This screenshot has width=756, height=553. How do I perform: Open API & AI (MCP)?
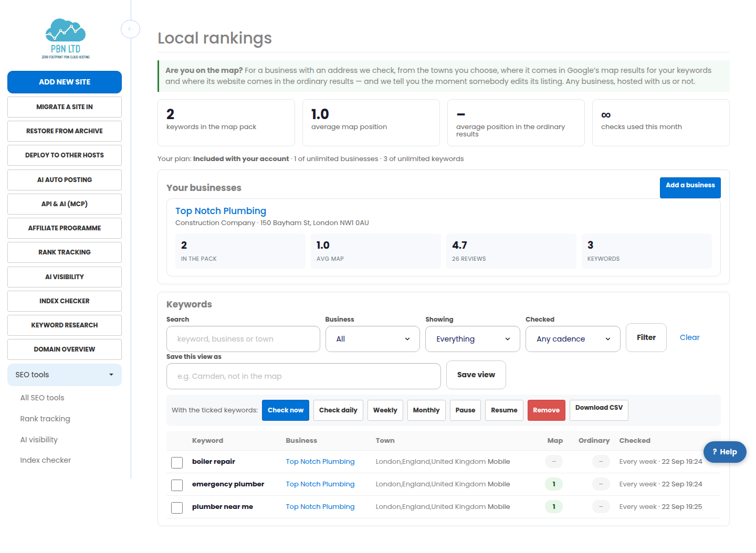tap(65, 204)
